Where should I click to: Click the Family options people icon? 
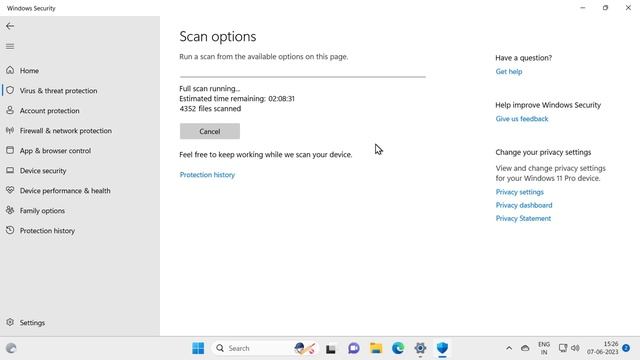pos(10,210)
